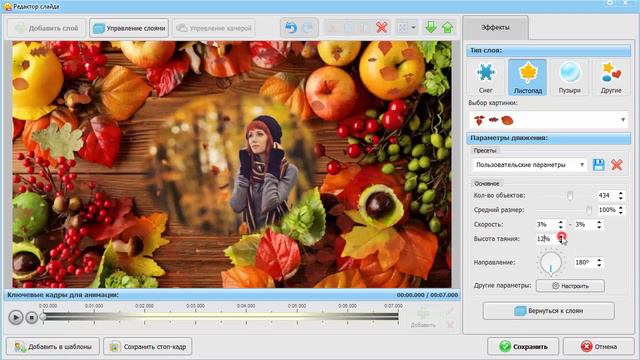Move layer up with green up arrow
Screen dimensions: 640x360
[x=448, y=28]
